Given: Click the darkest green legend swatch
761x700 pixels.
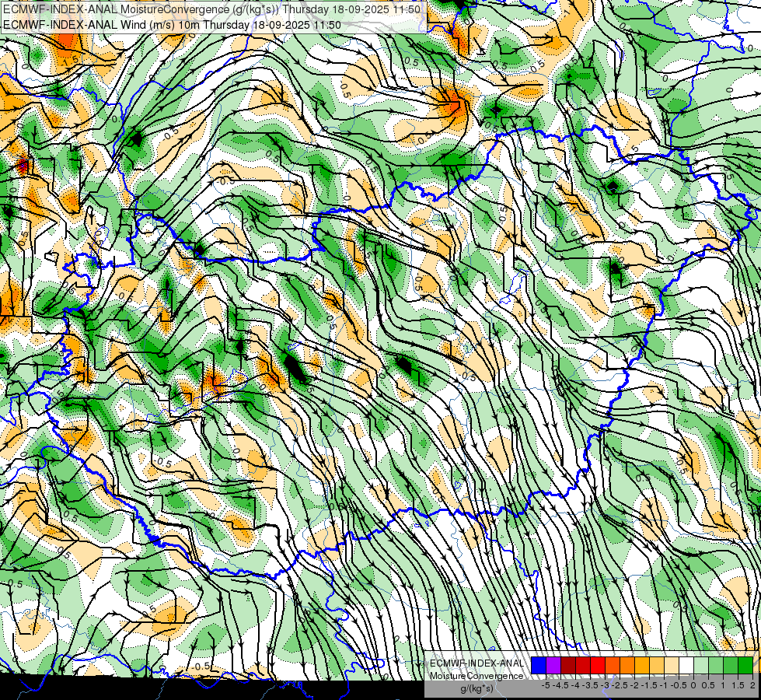Looking at the screenshot, I should coord(745,665).
